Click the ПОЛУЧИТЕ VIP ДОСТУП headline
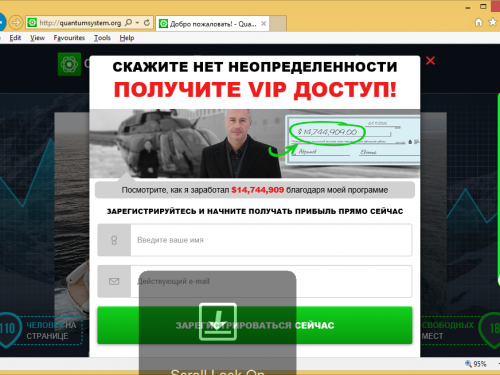This screenshot has height=375, width=500. 255,90
